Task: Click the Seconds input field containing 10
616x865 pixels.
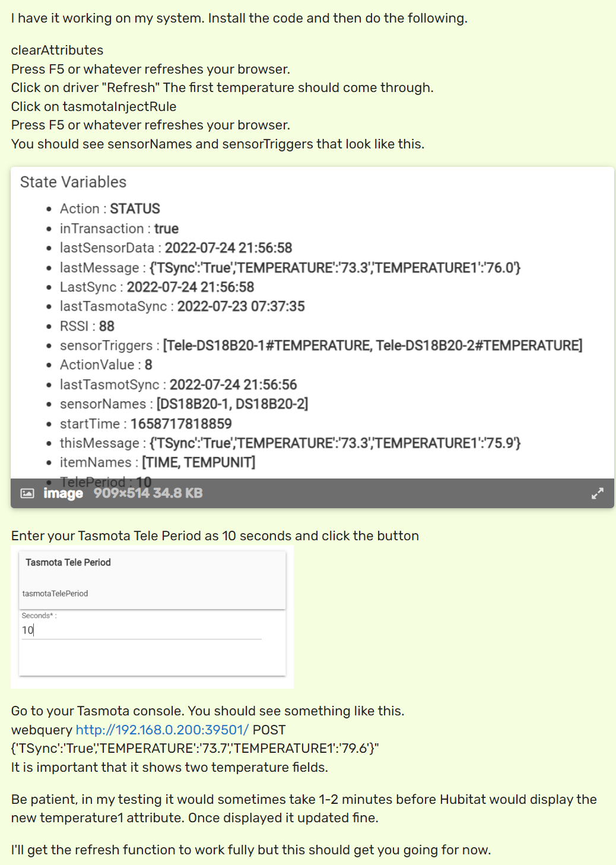Action: click(x=141, y=630)
